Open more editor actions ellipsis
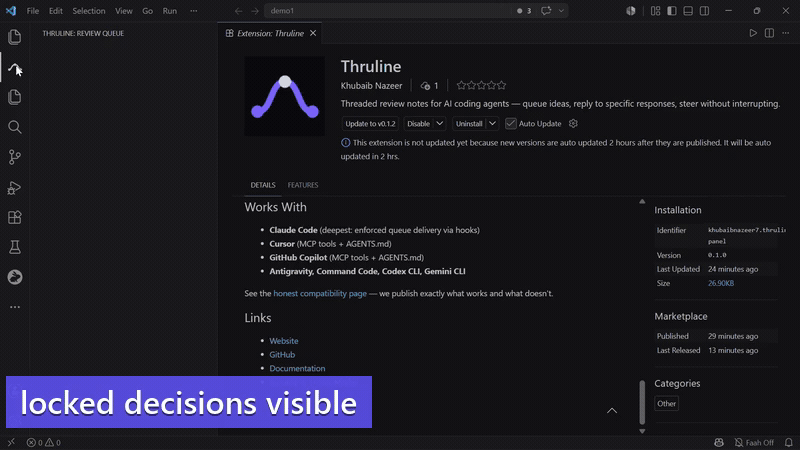 pyautogui.click(x=785, y=33)
